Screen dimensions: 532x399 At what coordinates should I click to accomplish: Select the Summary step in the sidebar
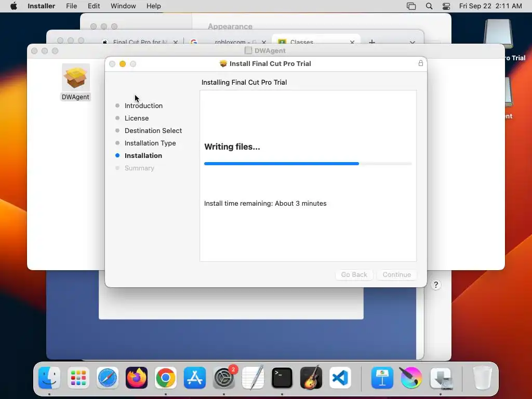click(x=139, y=168)
